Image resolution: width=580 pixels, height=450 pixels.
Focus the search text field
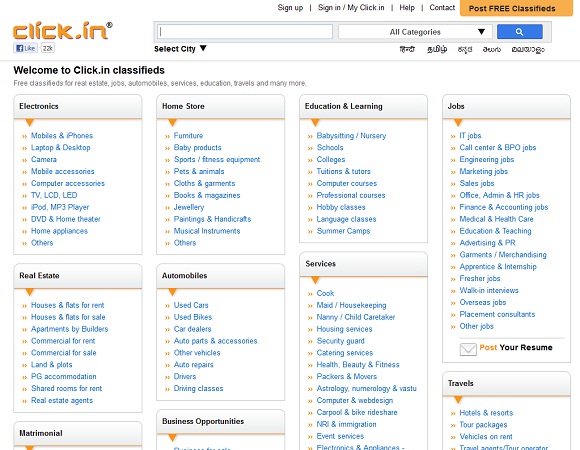(x=245, y=32)
